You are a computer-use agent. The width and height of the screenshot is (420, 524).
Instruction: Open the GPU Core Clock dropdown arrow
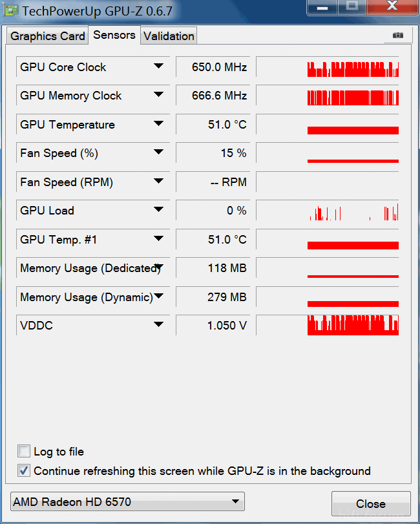click(158, 67)
